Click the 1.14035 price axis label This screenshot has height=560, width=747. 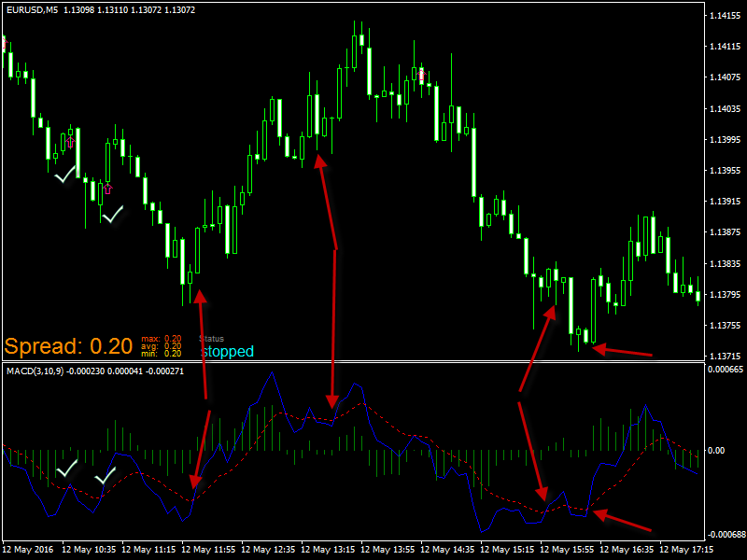point(726,109)
